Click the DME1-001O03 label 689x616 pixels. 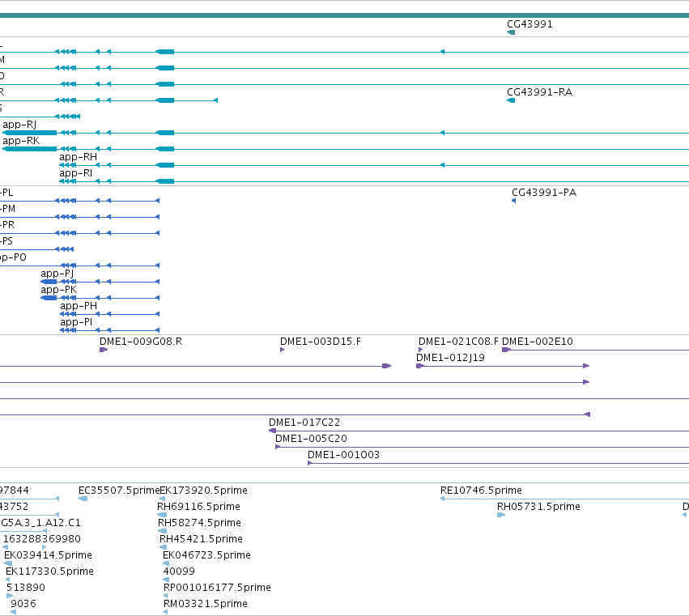tap(343, 455)
